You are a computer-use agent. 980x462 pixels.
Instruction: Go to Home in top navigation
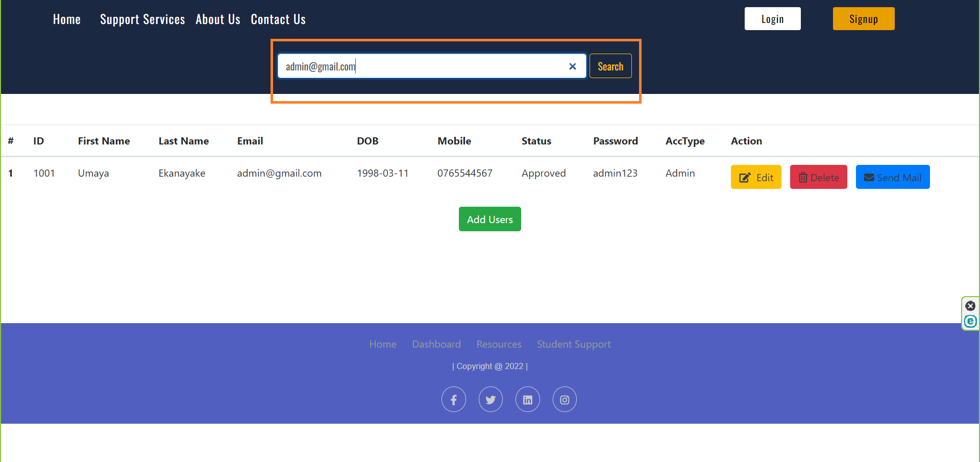click(x=67, y=19)
